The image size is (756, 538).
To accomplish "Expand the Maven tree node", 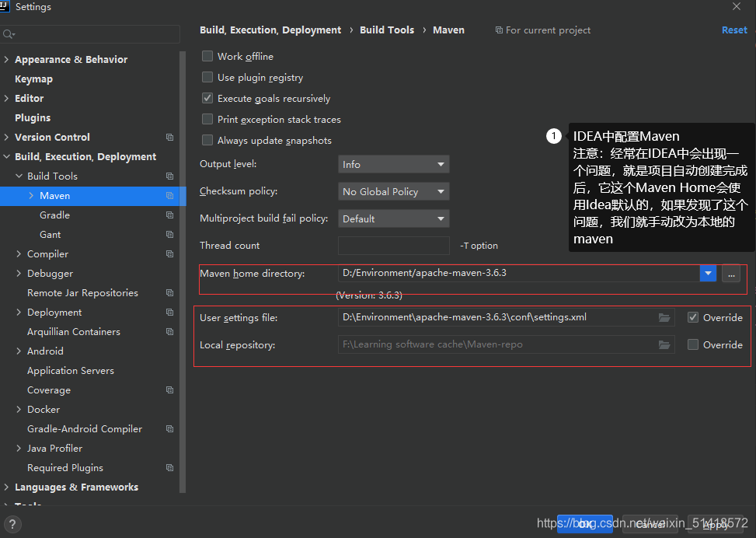I will [31, 195].
